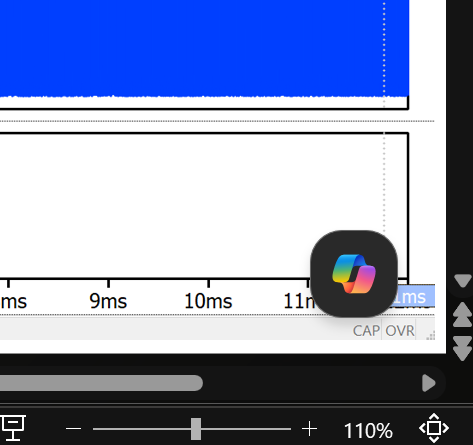Image resolution: width=473 pixels, height=445 pixels.
Task: Adjust the zoom slider handle
Action: (x=196, y=429)
